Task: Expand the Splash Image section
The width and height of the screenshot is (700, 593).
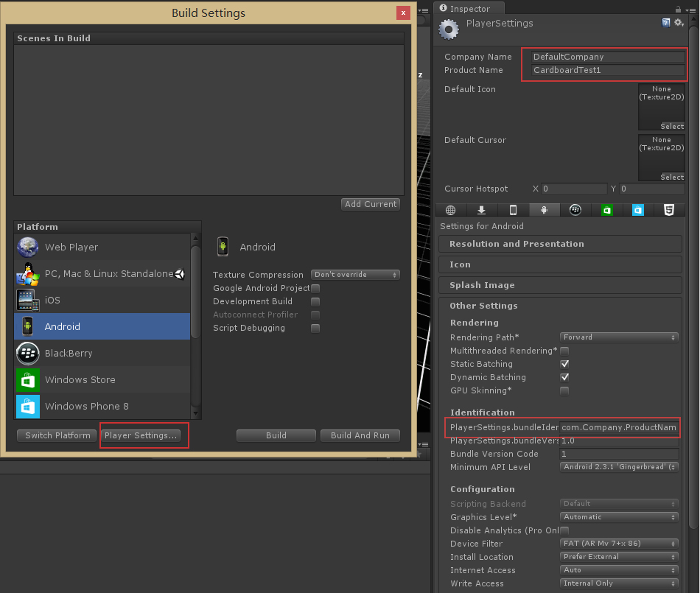Action: [x=560, y=285]
